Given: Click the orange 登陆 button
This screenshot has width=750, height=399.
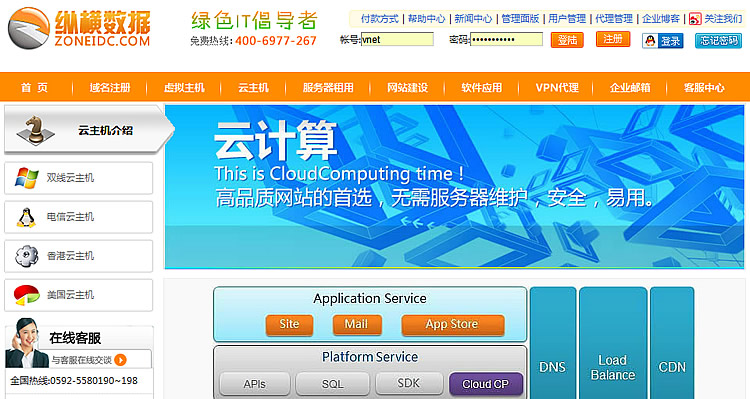Looking at the screenshot, I should coord(567,40).
